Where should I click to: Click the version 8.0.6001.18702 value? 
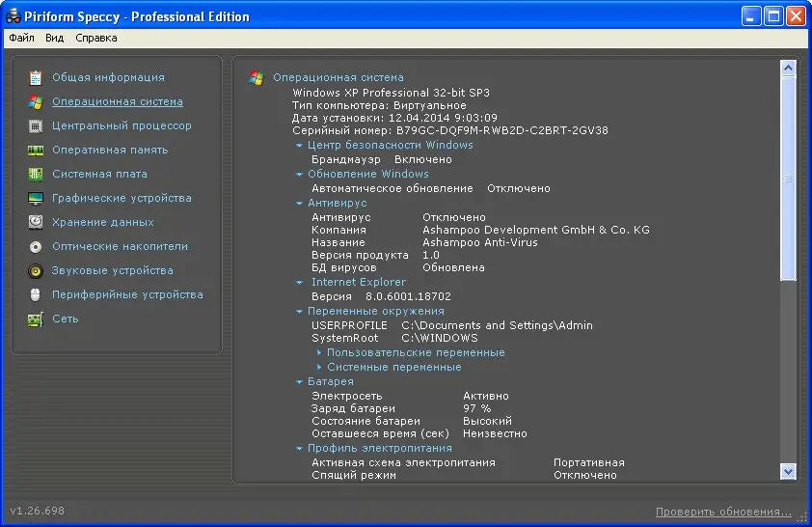click(x=408, y=296)
